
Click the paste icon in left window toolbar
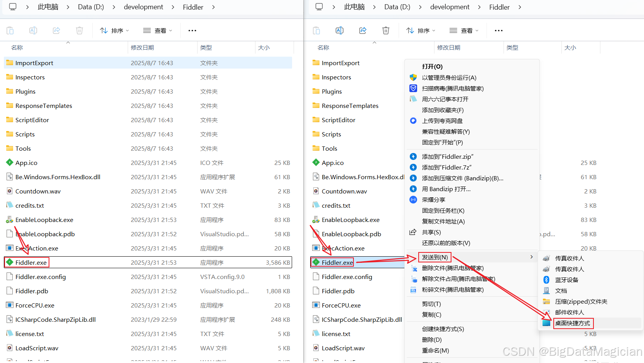click(x=10, y=30)
